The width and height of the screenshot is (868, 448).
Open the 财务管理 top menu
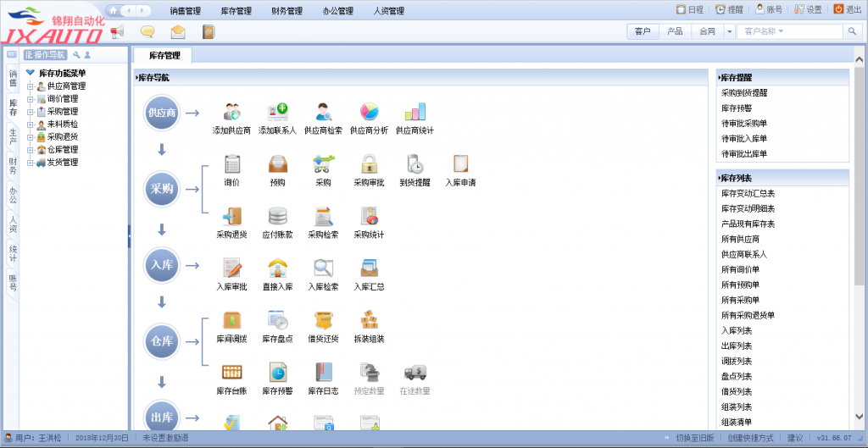tap(287, 11)
